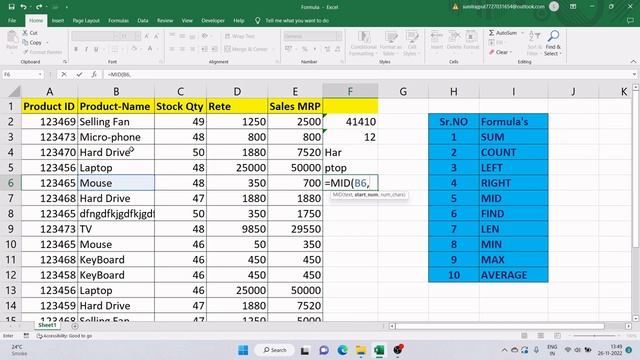Viewport: 640px width, 360px height.
Task: Select the Sheet1 tab
Action: [x=47, y=325]
